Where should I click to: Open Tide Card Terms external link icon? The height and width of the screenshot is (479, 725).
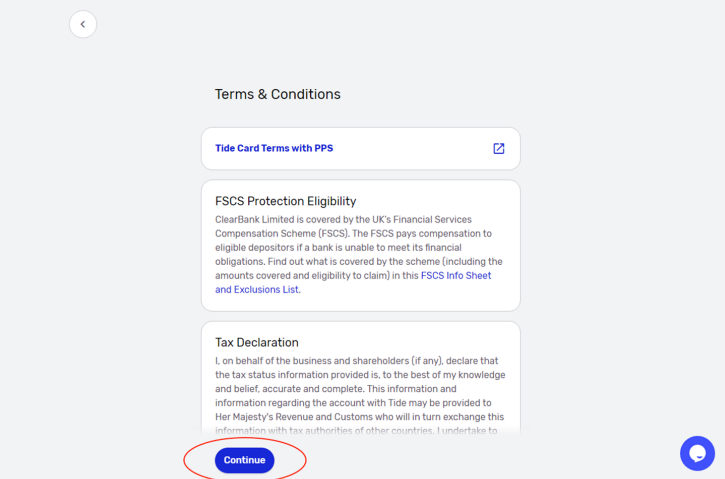(x=498, y=148)
